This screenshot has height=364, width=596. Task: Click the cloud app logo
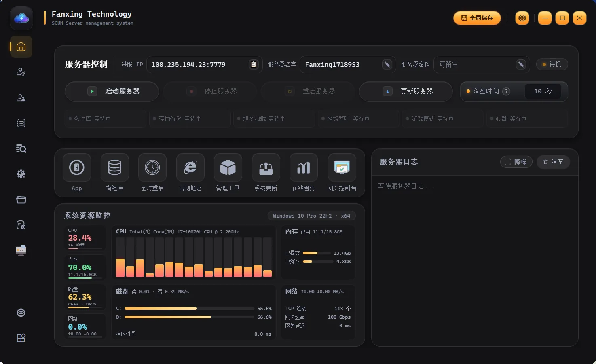click(21, 18)
